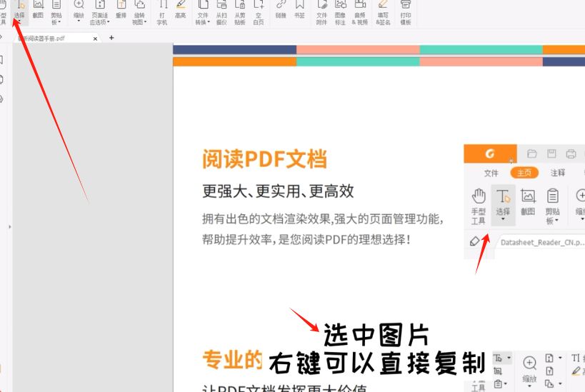Create a 空白页 blank page
Viewport: 585px width, 392px height.
click(x=259, y=12)
